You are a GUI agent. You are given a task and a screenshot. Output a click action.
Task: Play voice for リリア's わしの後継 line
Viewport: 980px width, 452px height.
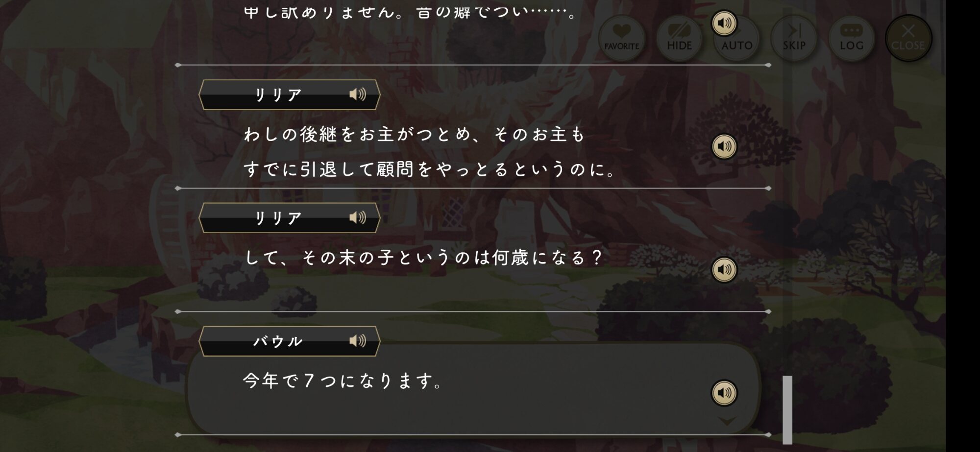pyautogui.click(x=724, y=146)
